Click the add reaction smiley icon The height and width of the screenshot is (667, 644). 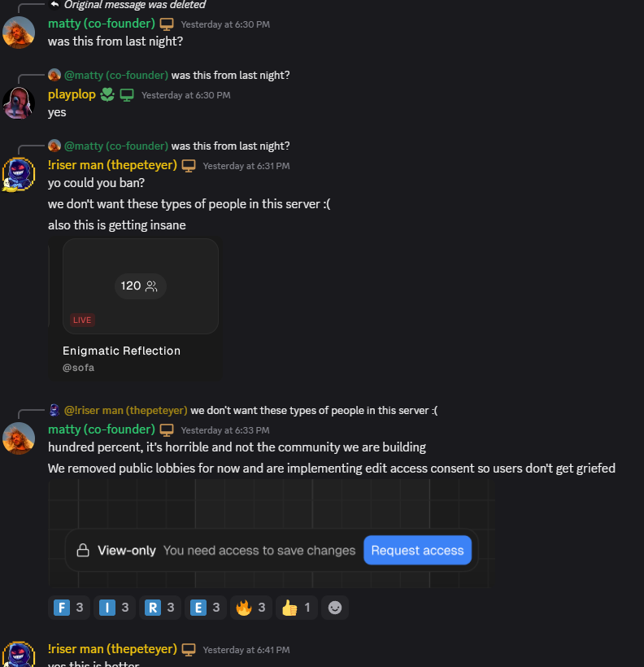tap(334, 608)
